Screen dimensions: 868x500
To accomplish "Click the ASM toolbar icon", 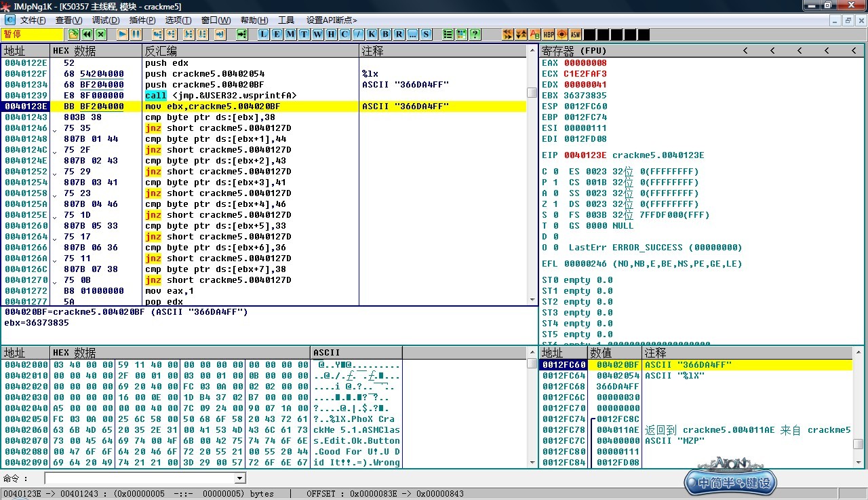I will point(576,34).
